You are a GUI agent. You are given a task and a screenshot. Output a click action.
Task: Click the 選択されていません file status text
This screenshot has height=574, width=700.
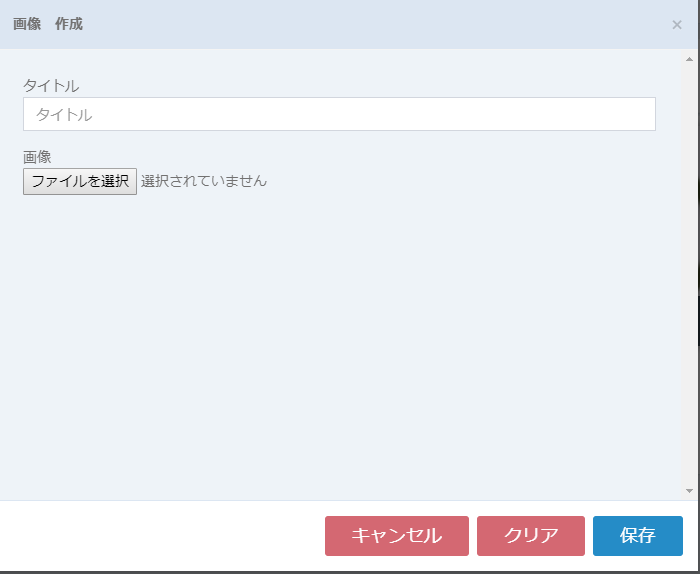(204, 181)
